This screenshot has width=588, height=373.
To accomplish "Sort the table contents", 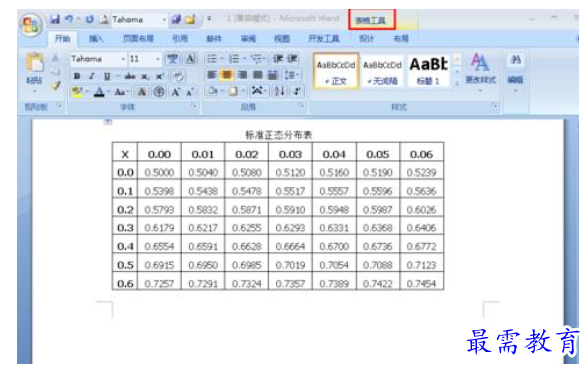I will (x=279, y=91).
